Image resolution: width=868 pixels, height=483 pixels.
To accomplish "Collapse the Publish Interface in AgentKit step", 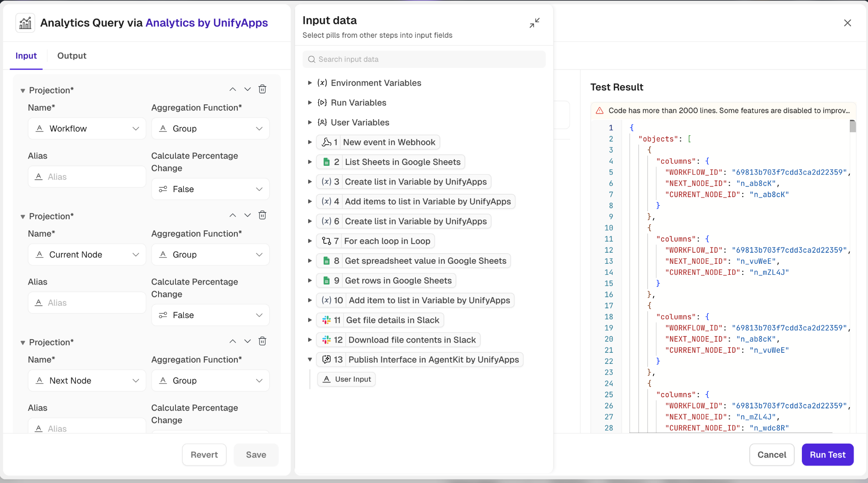I will coord(310,360).
